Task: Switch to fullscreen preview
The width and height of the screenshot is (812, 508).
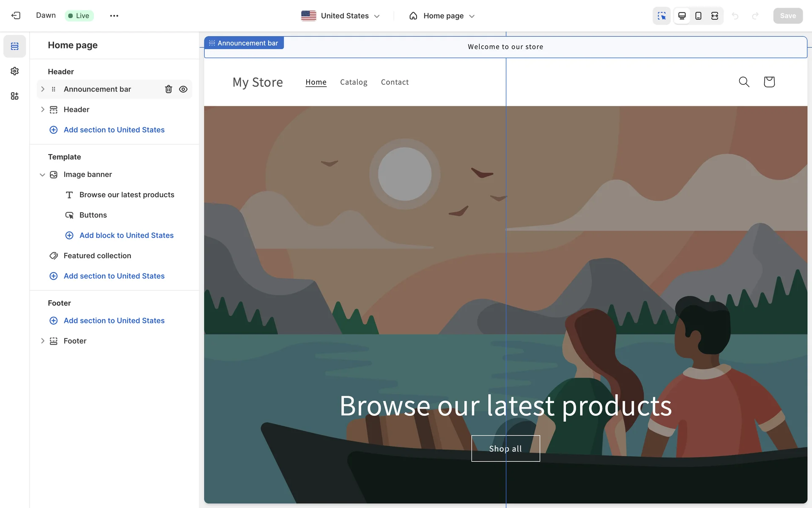Action: pyautogui.click(x=715, y=16)
